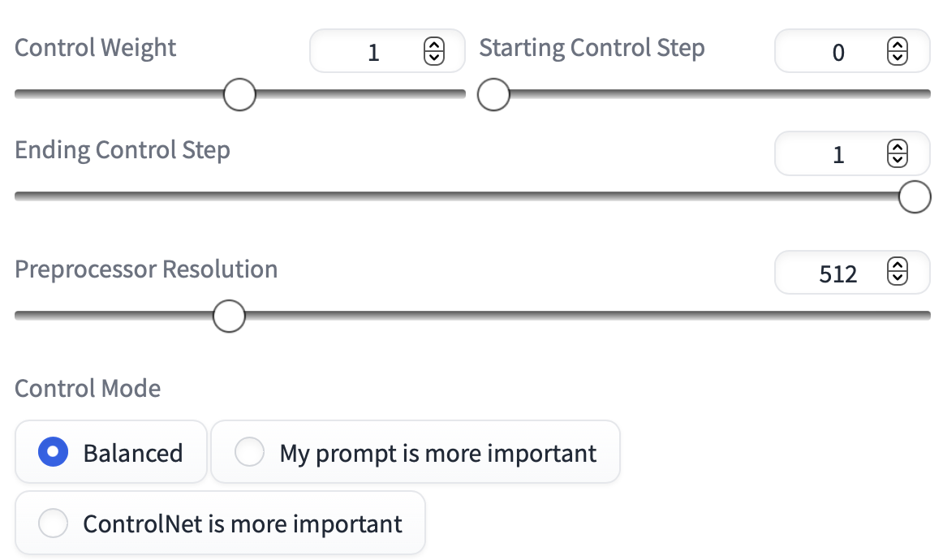The height and width of the screenshot is (560, 943).
Task: Click the Ending Control Step number field
Action: tap(838, 154)
